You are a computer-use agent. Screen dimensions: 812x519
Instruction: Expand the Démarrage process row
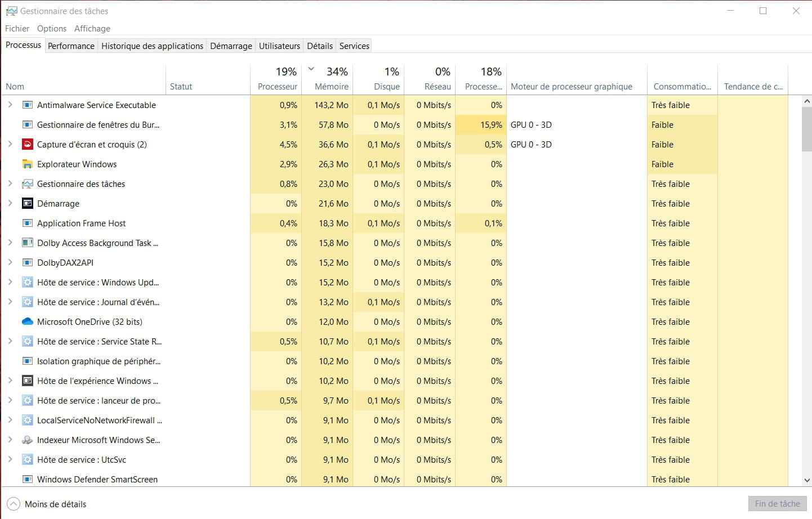click(10, 203)
